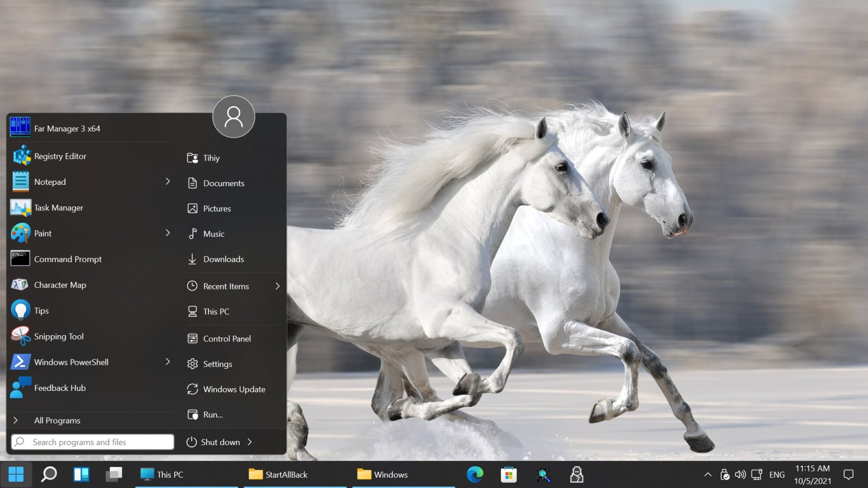Open Pictures folder shortcut
Screen dimensions: 868x488
(217, 208)
